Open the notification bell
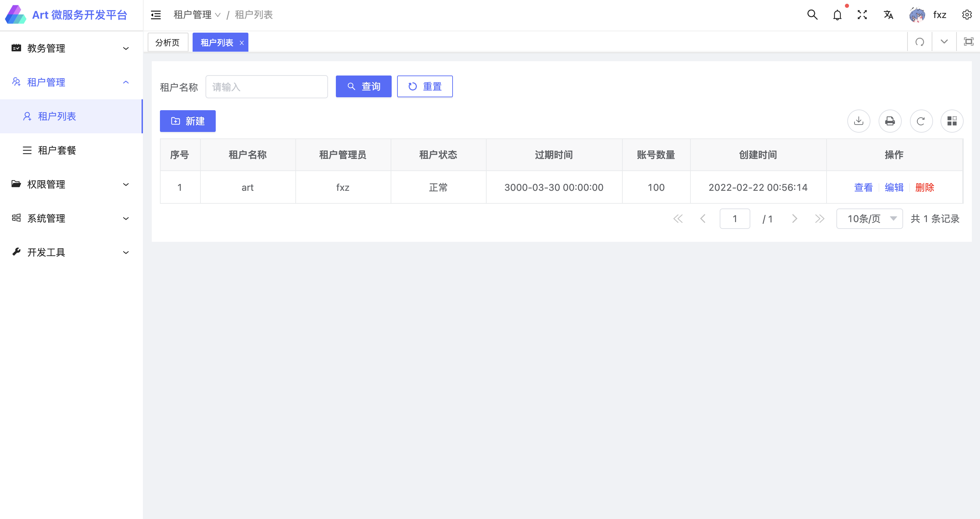This screenshot has height=519, width=980. [837, 15]
